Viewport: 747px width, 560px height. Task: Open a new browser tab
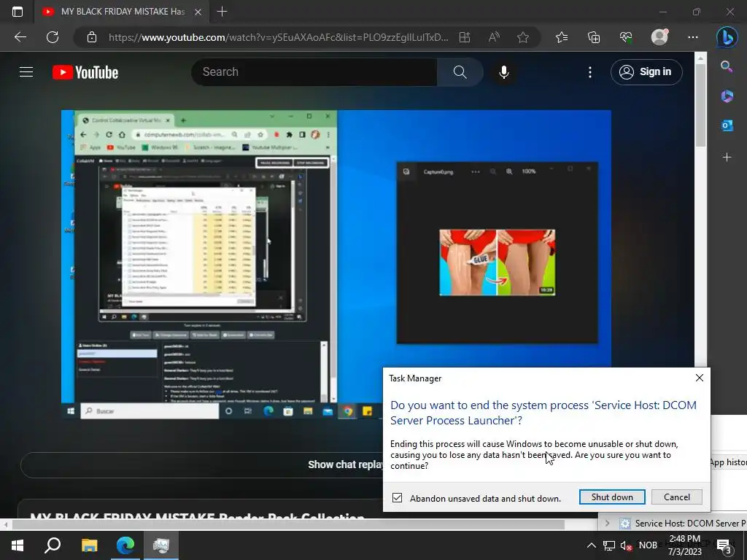[222, 12]
